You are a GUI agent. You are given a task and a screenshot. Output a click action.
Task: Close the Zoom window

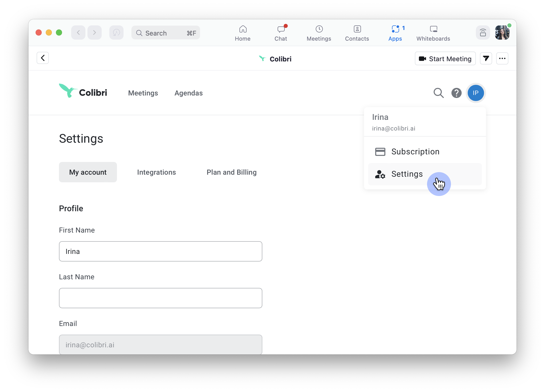tap(39, 32)
